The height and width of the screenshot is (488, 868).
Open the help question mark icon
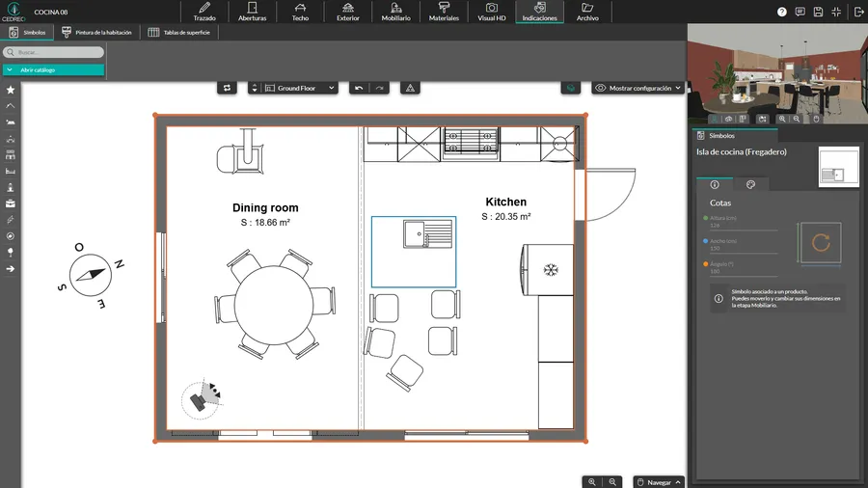781,12
